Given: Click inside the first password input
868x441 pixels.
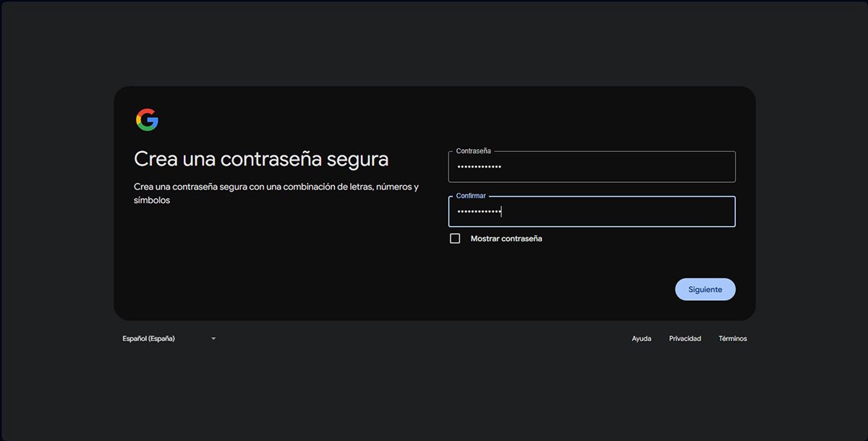Looking at the screenshot, I should click(592, 166).
